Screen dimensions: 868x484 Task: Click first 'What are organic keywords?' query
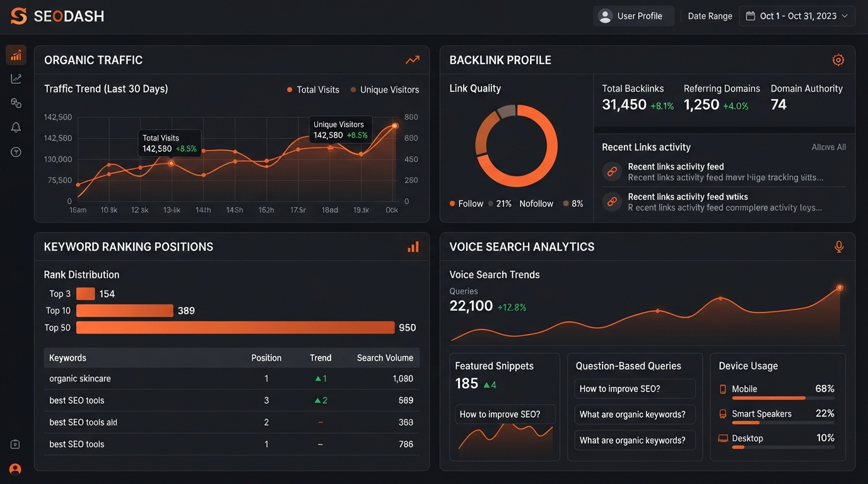pyautogui.click(x=635, y=415)
